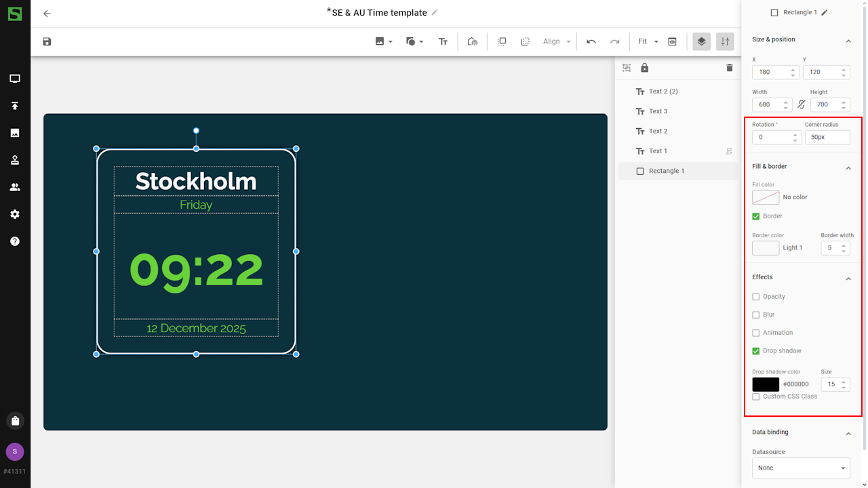Screen dimensions: 868x488
Task: Select the add text tool
Action: pyautogui.click(x=443, y=41)
